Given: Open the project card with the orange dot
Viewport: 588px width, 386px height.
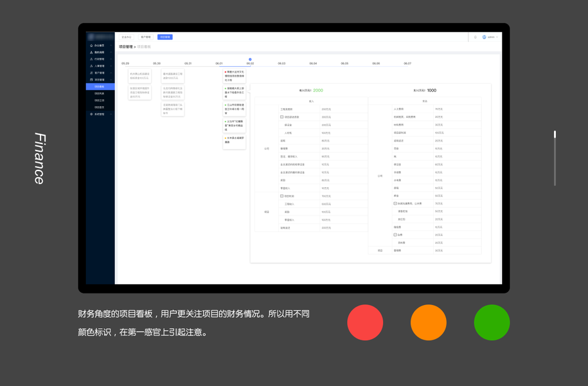Looking at the screenshot, I should (x=235, y=142).
